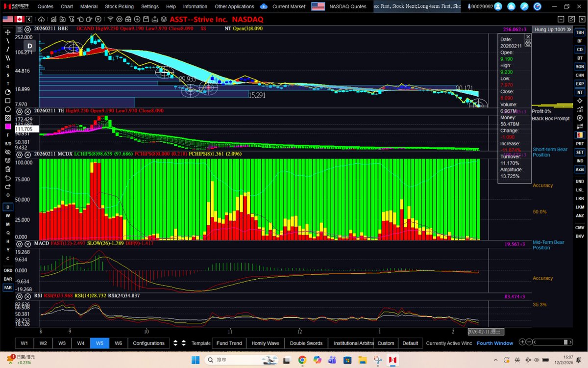Select the pie sector drawing tool
The height and width of the screenshot is (368, 588).
pos(8,92)
